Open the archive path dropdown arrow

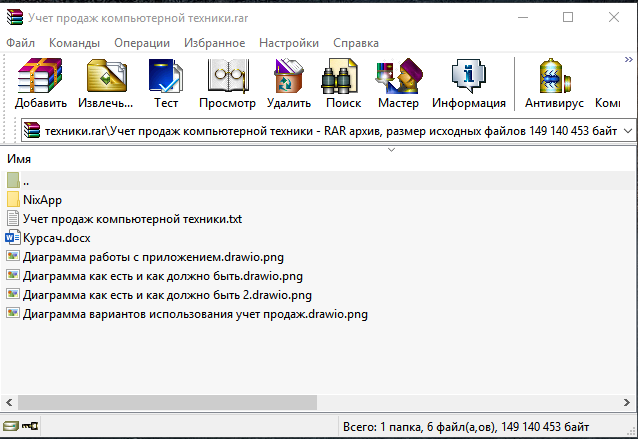pyautogui.click(x=627, y=131)
